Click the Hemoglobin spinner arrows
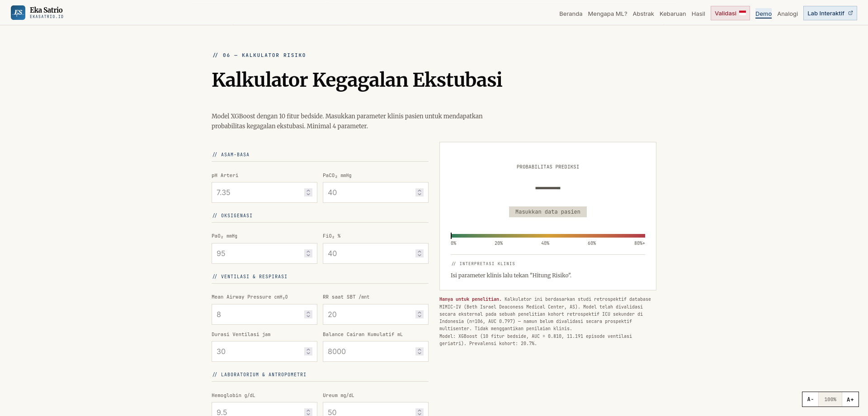This screenshot has height=416, width=868. [308, 412]
